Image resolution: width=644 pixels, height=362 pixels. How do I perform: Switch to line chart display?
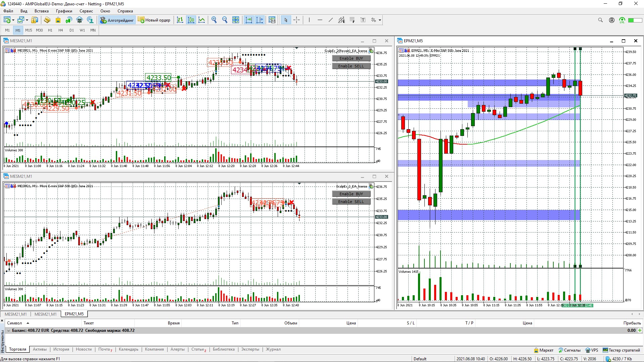pos(201,20)
